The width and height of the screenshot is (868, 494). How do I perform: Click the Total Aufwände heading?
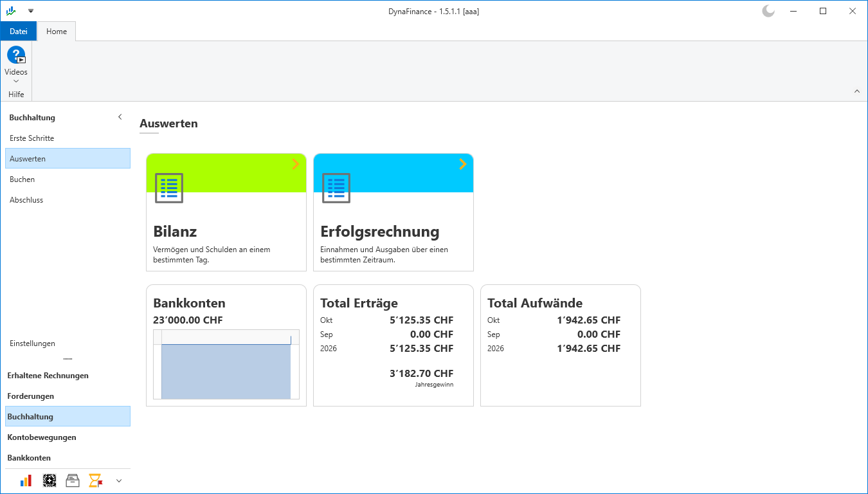(x=535, y=303)
